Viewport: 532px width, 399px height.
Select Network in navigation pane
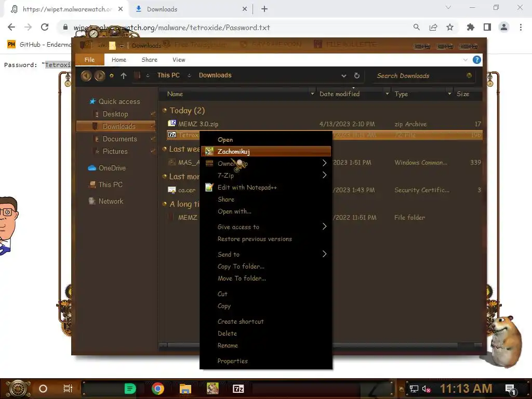pyautogui.click(x=106, y=201)
